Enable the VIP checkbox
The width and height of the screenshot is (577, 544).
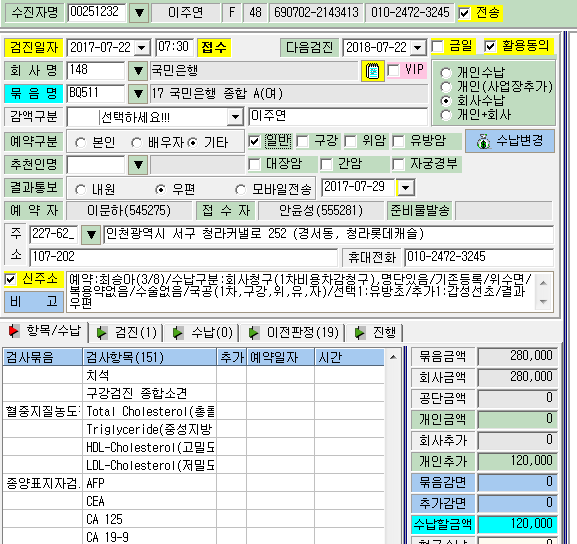coord(393,70)
